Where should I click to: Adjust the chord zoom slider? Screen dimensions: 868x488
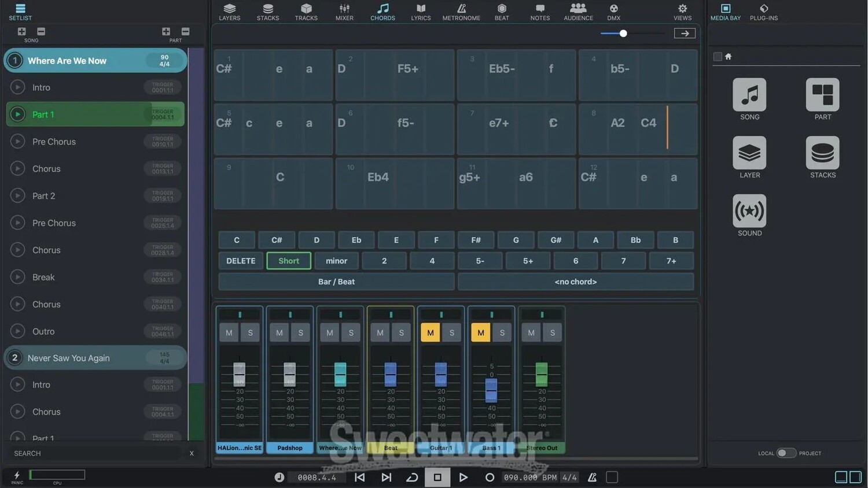click(623, 34)
